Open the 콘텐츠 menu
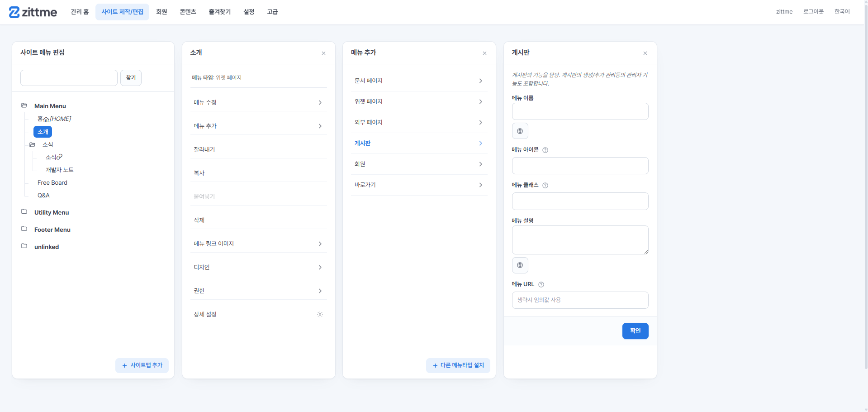Image resolution: width=868 pixels, height=412 pixels. coord(188,12)
